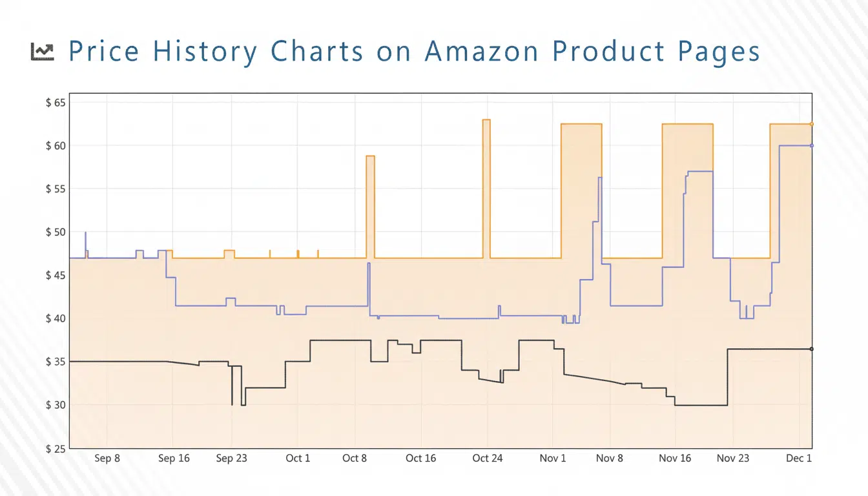Click the Nov 1 axis label

point(552,459)
